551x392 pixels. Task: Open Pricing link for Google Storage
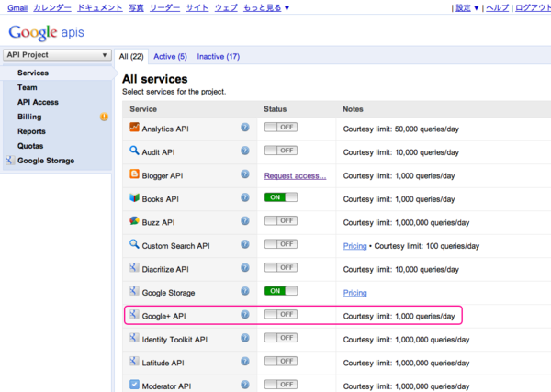354,293
